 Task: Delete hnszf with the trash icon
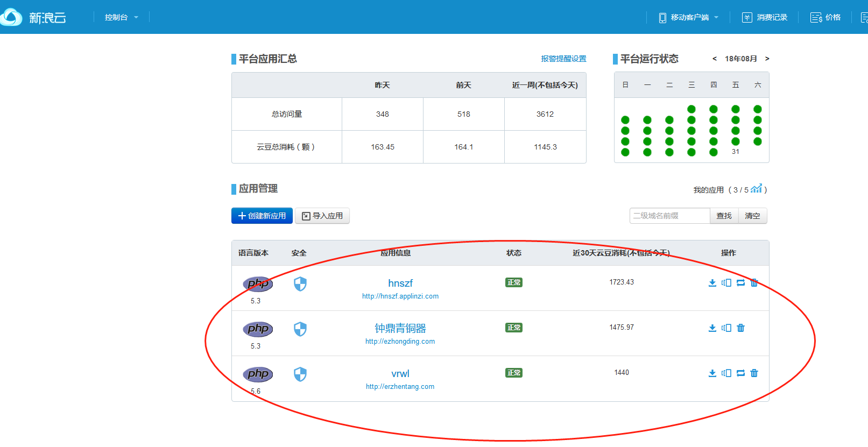pos(754,283)
